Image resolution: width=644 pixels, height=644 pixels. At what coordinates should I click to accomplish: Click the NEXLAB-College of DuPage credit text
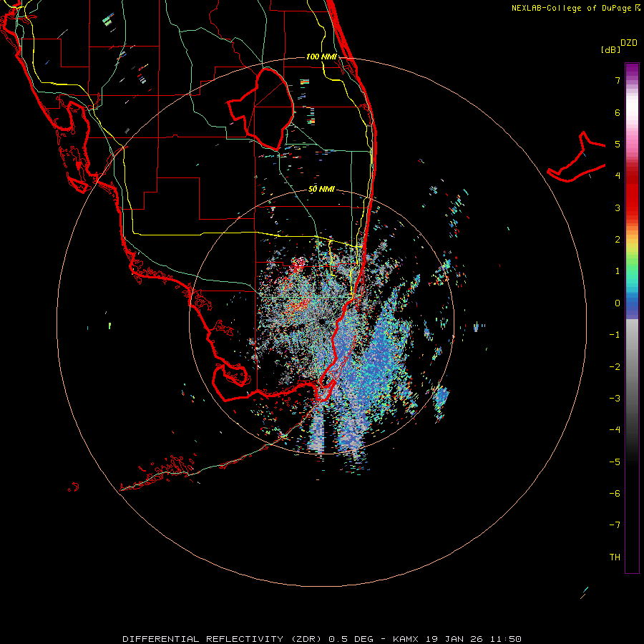click(x=572, y=8)
